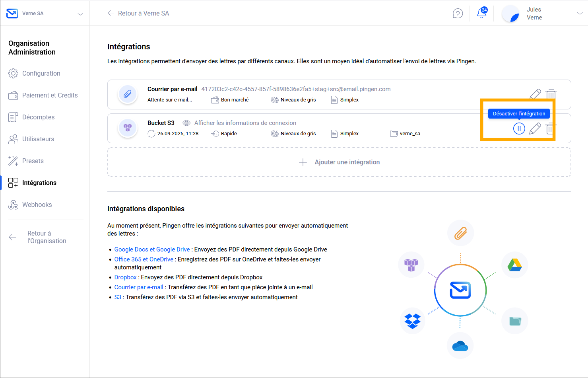
Task: Edit the Courrier par e-mail integration
Action: pos(535,94)
